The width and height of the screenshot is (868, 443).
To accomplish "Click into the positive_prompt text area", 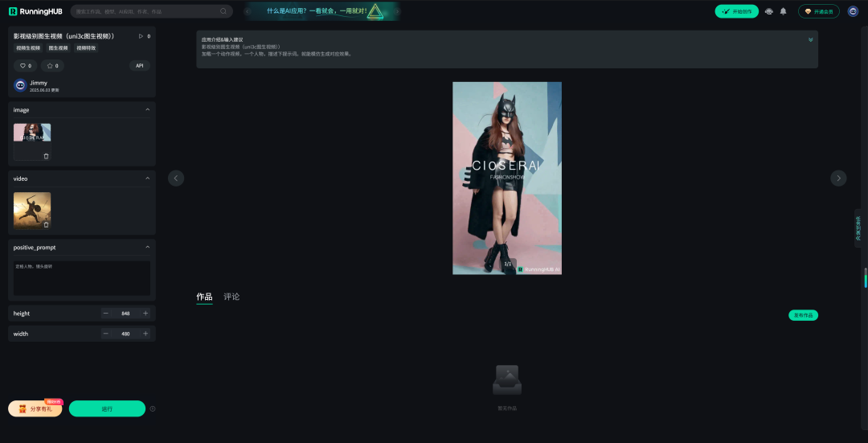I will click(x=82, y=278).
